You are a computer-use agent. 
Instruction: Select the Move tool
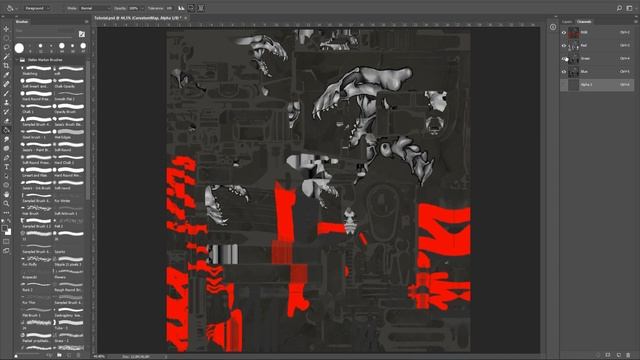pos(6,29)
